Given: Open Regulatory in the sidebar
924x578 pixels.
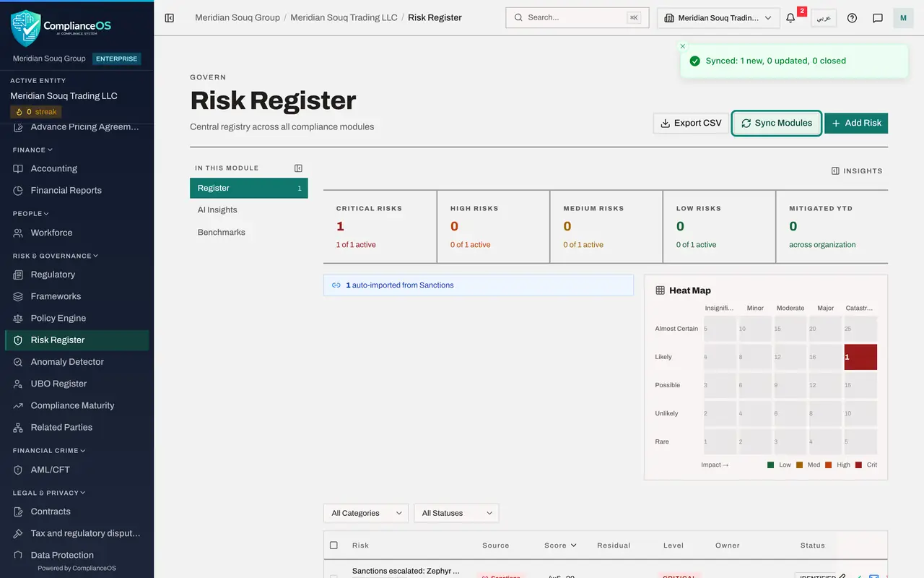Looking at the screenshot, I should (x=77, y=275).
